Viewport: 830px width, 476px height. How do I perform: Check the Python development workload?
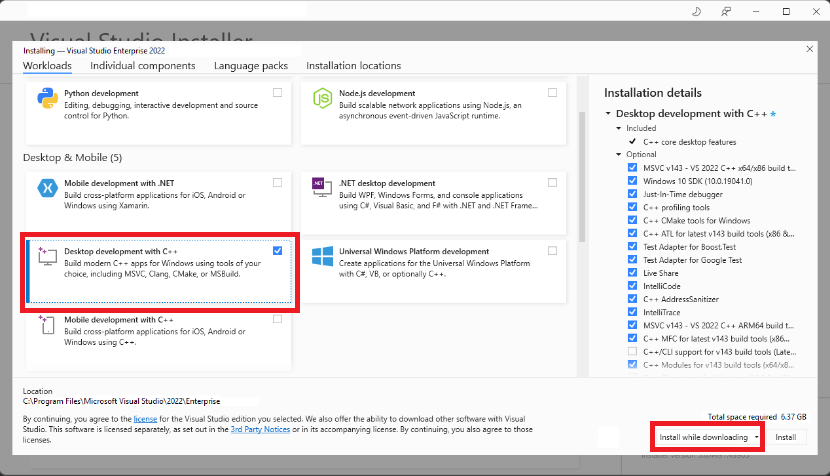tap(277, 93)
